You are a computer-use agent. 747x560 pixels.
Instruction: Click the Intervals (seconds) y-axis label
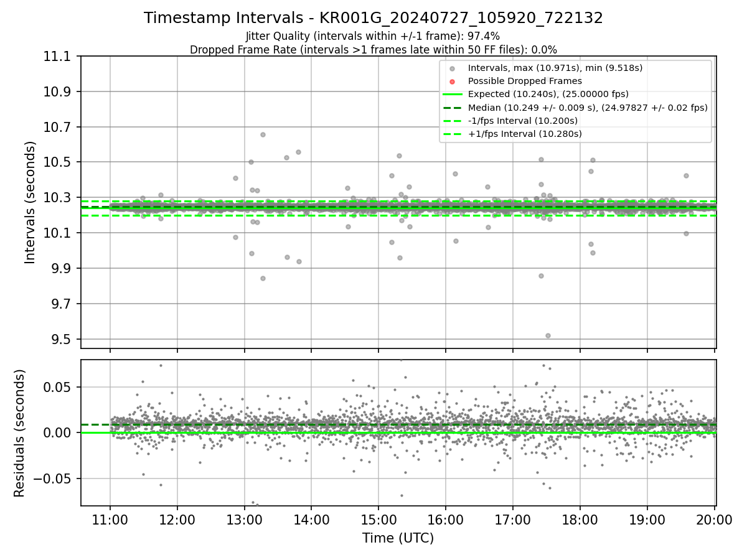(31, 202)
